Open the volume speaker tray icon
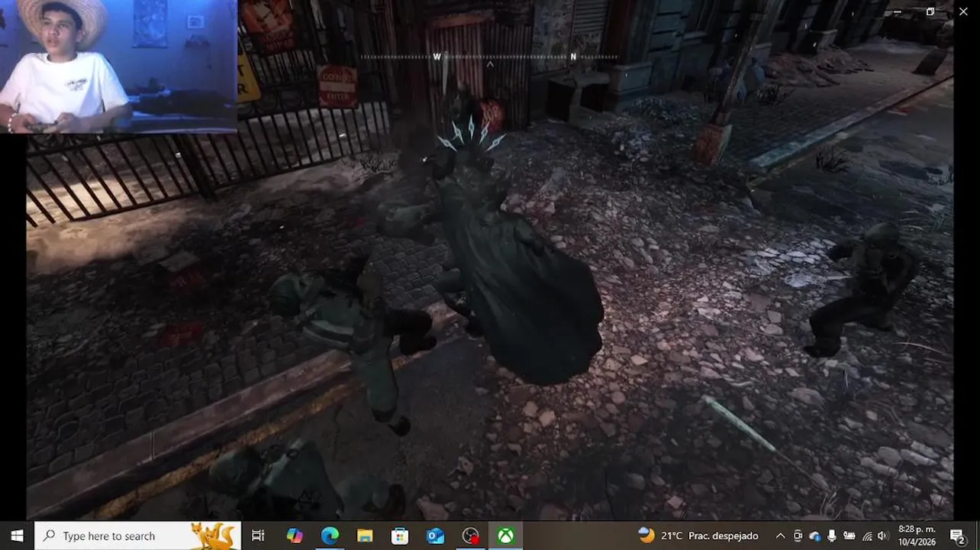Screen dimensions: 980x550 point(883,536)
